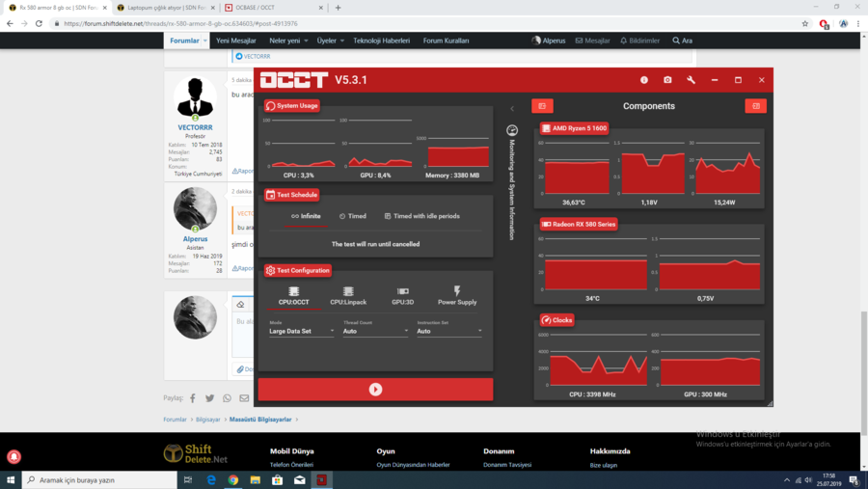The height and width of the screenshot is (489, 868).
Task: Open Bize ulaşın footer link
Action: (603, 465)
